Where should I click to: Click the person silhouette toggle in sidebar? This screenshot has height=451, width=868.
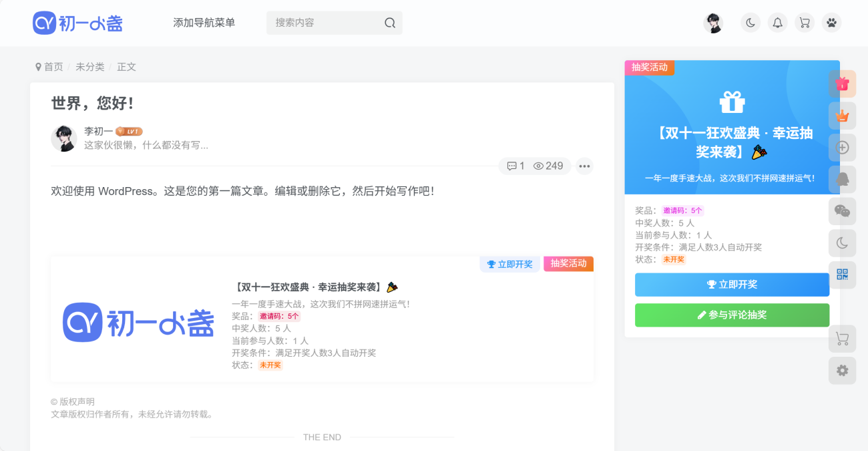tap(842, 179)
